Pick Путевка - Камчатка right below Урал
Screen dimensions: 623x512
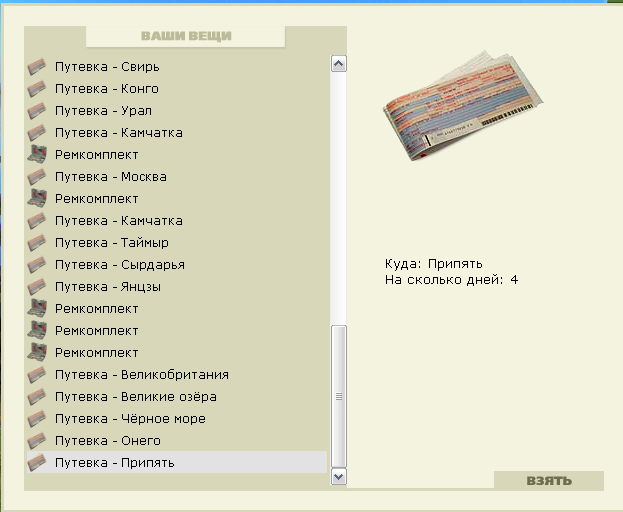[x=119, y=133]
